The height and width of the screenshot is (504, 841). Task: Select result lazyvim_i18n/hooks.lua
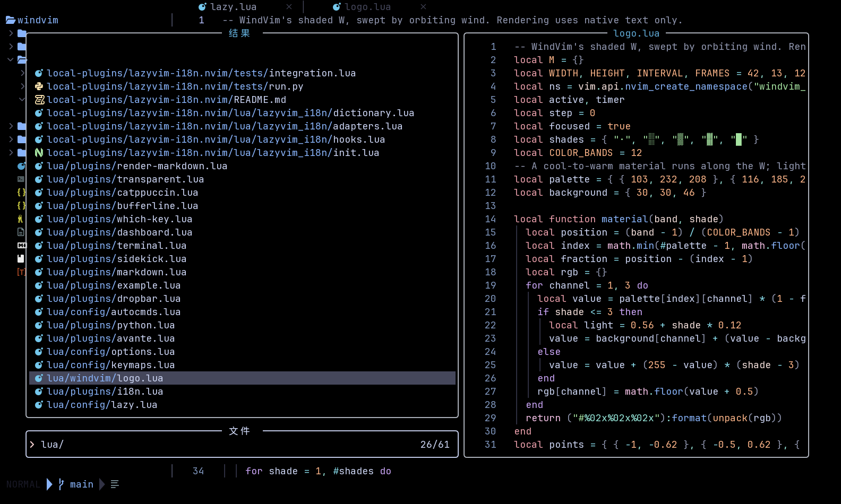242,140
